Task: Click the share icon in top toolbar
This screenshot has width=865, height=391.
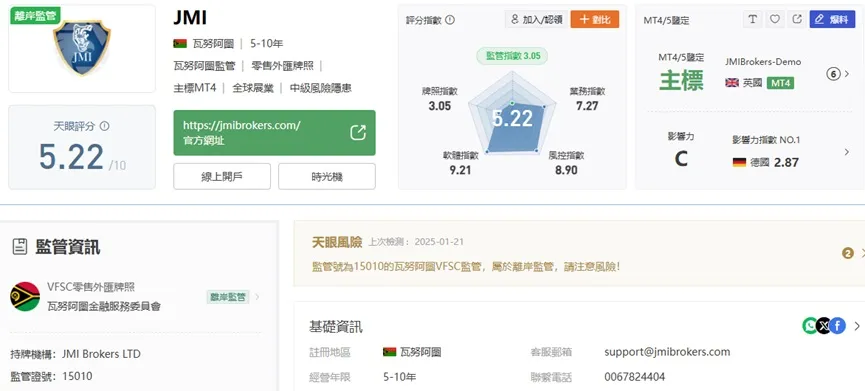Action: [x=797, y=19]
